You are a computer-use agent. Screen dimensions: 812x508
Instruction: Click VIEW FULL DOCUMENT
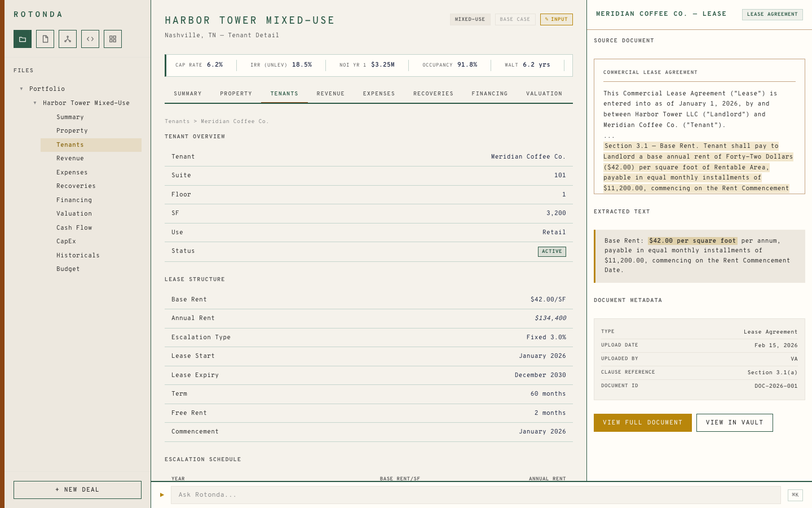tap(642, 422)
